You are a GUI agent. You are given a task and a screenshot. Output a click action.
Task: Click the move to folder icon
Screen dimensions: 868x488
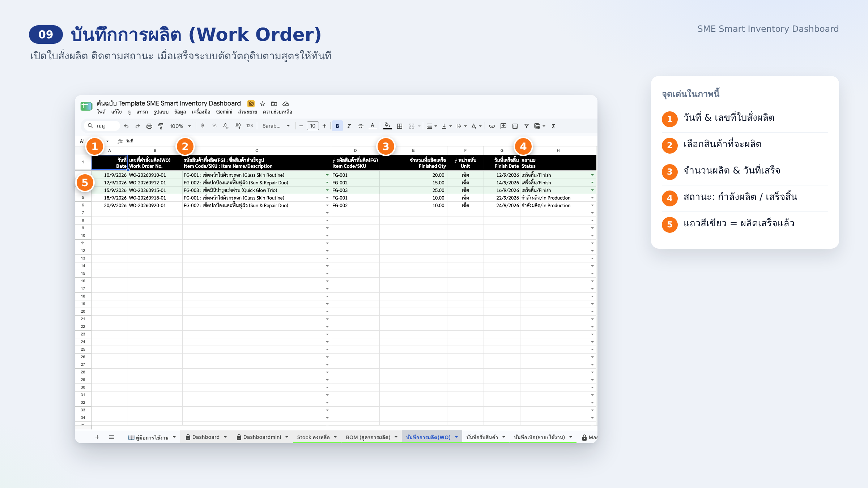(274, 104)
